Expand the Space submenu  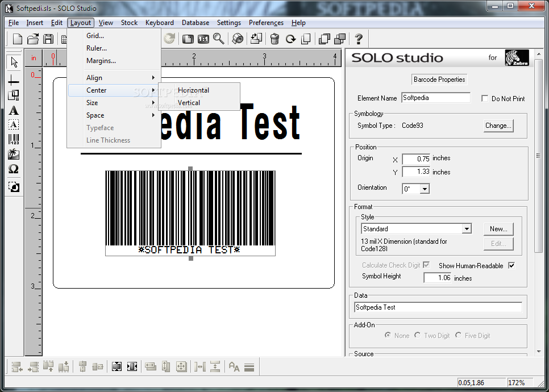tap(114, 115)
